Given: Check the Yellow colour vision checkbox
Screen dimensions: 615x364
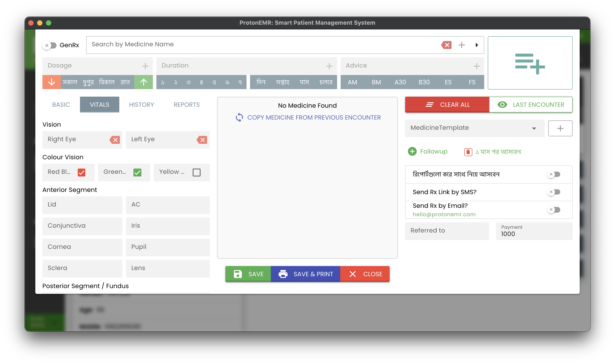Looking at the screenshot, I should (196, 172).
